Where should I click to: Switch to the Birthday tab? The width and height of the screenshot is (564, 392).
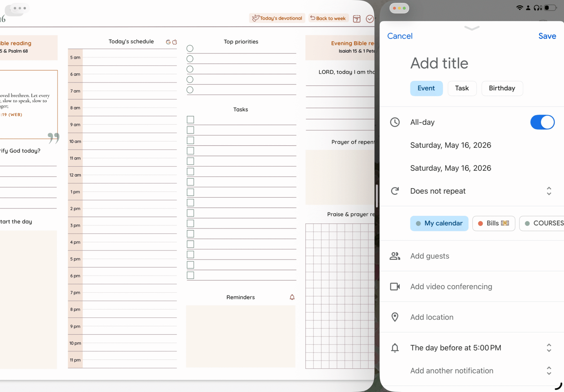502,88
